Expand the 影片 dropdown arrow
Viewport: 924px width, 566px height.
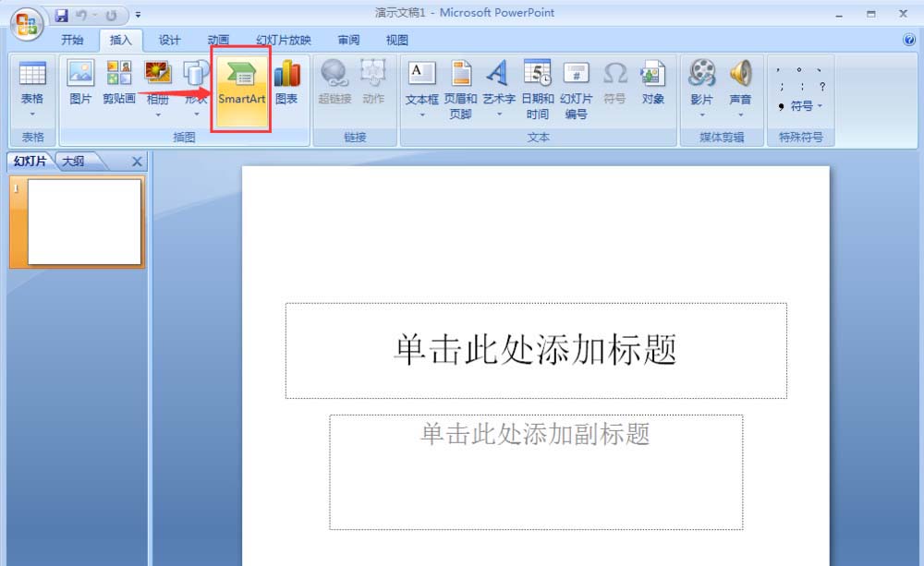701,114
